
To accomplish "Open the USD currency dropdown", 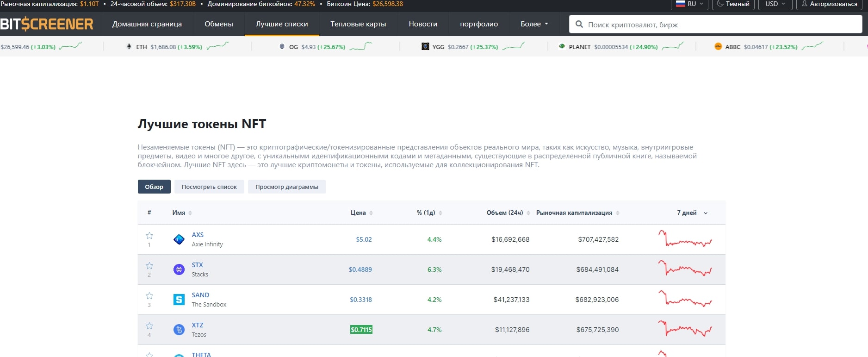I will (x=775, y=4).
